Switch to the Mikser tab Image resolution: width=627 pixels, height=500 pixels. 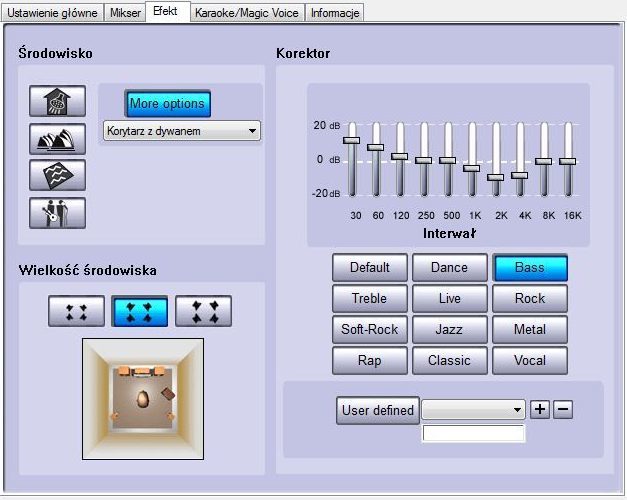125,13
